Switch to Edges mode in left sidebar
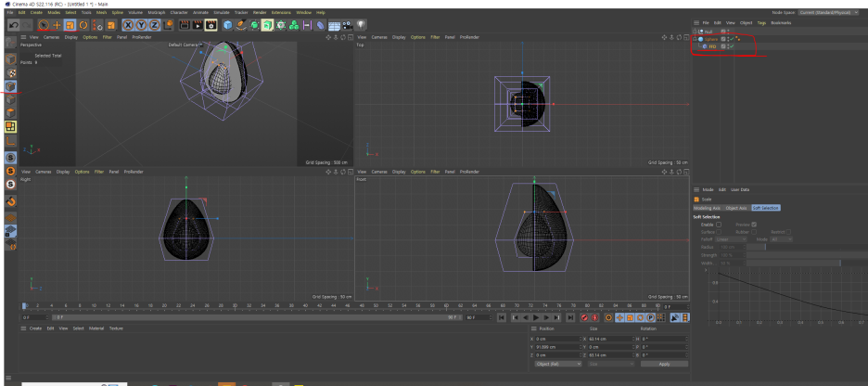The height and width of the screenshot is (386, 868). 10,99
